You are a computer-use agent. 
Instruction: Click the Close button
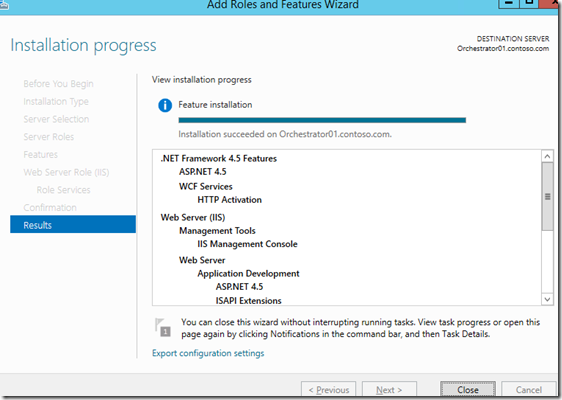[x=468, y=390]
